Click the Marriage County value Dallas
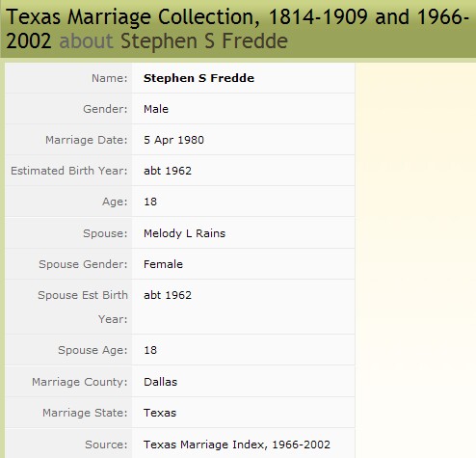The width and height of the screenshot is (476, 458). pos(160,382)
